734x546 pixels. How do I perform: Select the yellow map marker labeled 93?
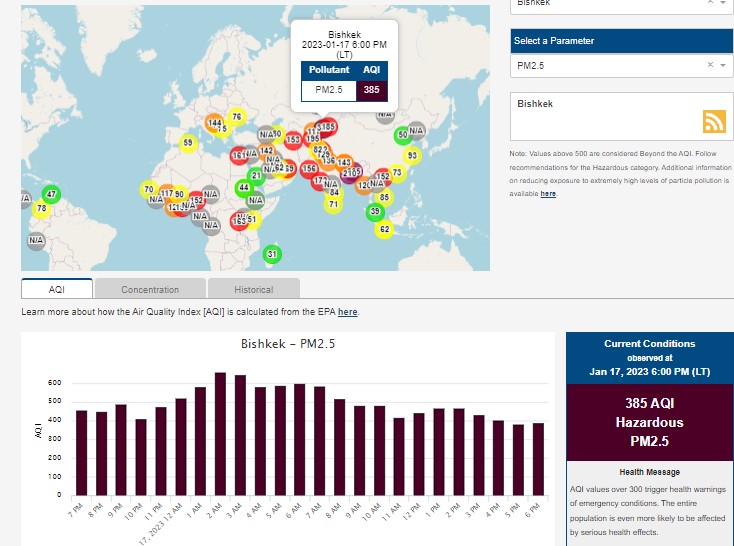pyautogui.click(x=412, y=156)
